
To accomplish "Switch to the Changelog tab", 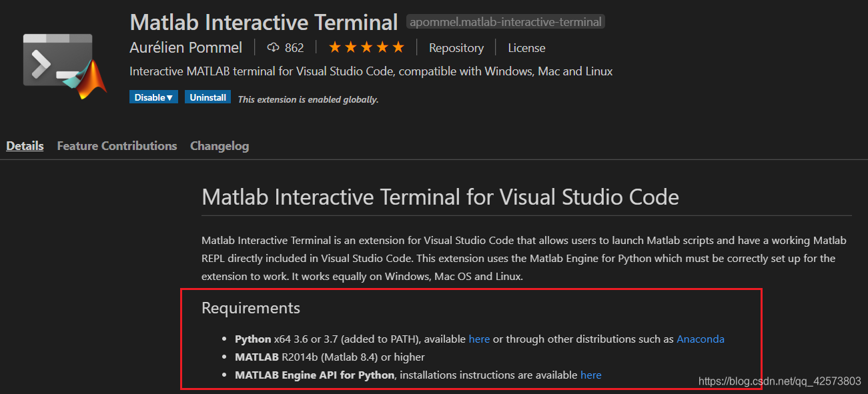I will 220,145.
